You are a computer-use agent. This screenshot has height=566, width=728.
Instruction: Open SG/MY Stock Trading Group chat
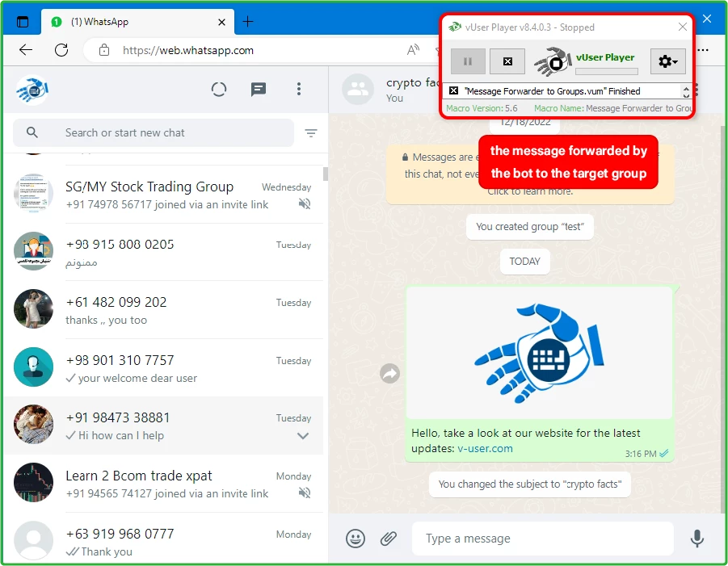[163, 195]
